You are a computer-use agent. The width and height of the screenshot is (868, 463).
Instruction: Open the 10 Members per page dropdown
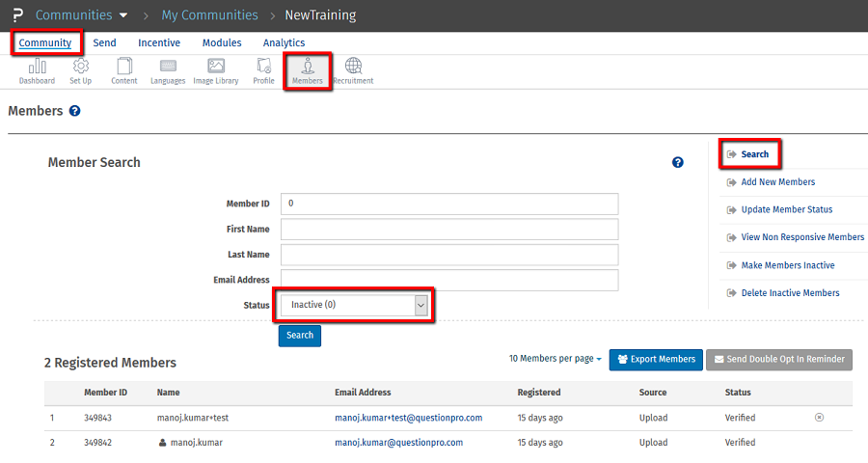pos(555,359)
